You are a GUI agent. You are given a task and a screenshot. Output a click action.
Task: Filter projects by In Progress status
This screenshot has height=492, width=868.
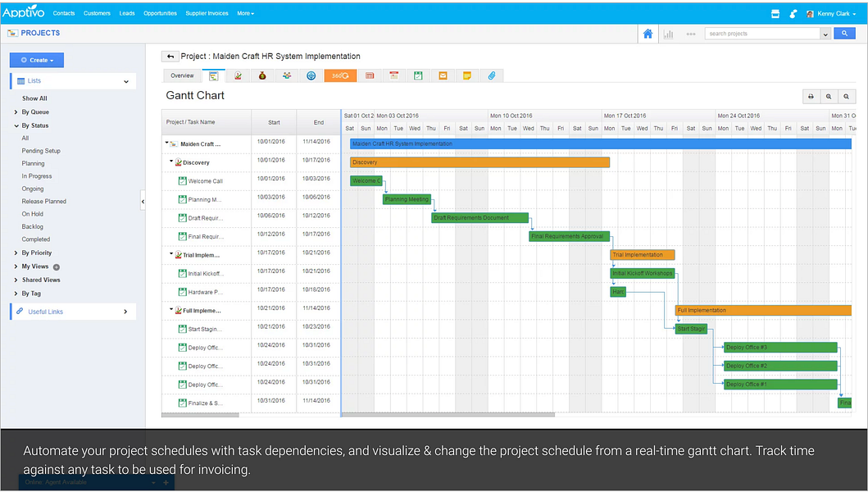[37, 176]
